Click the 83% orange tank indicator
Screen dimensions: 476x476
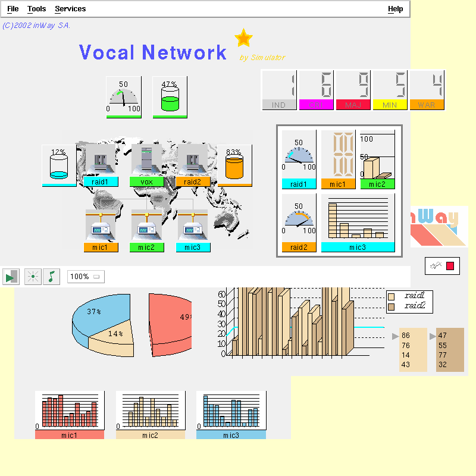click(234, 165)
